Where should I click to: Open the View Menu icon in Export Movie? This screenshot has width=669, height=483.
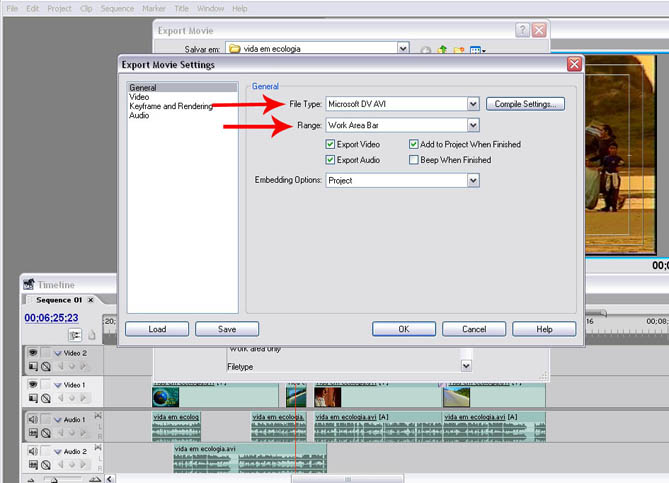[x=477, y=49]
